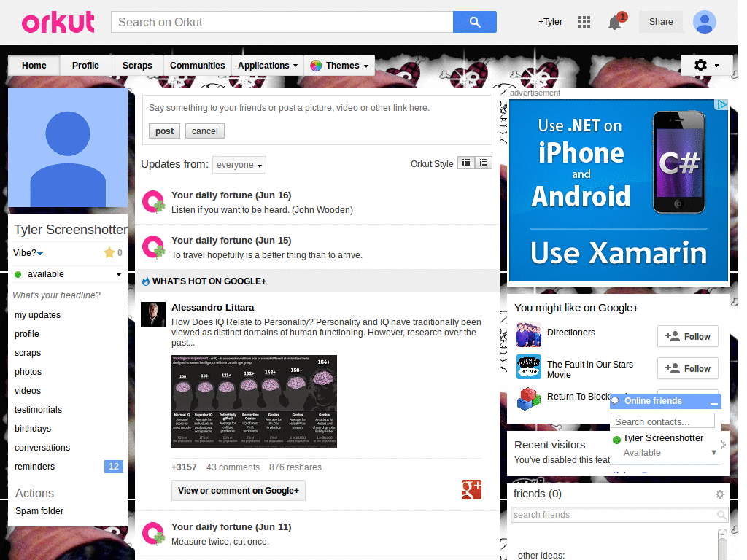The height and width of the screenshot is (560, 747).
Task: Open the Scraps tab
Action: (x=137, y=65)
